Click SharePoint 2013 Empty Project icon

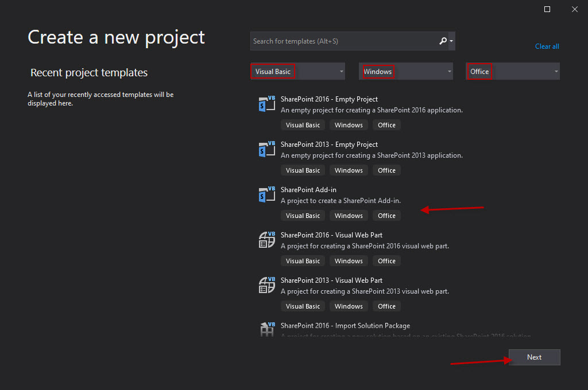pos(266,150)
